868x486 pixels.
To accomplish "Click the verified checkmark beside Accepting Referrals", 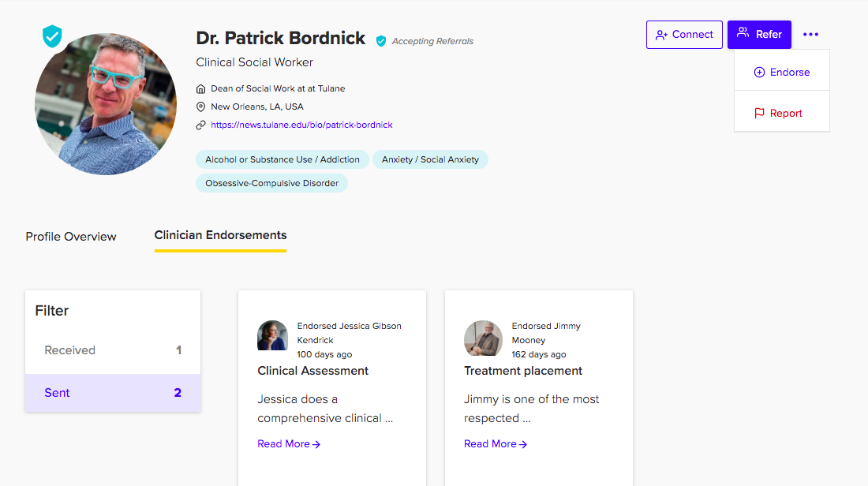I will tap(381, 41).
